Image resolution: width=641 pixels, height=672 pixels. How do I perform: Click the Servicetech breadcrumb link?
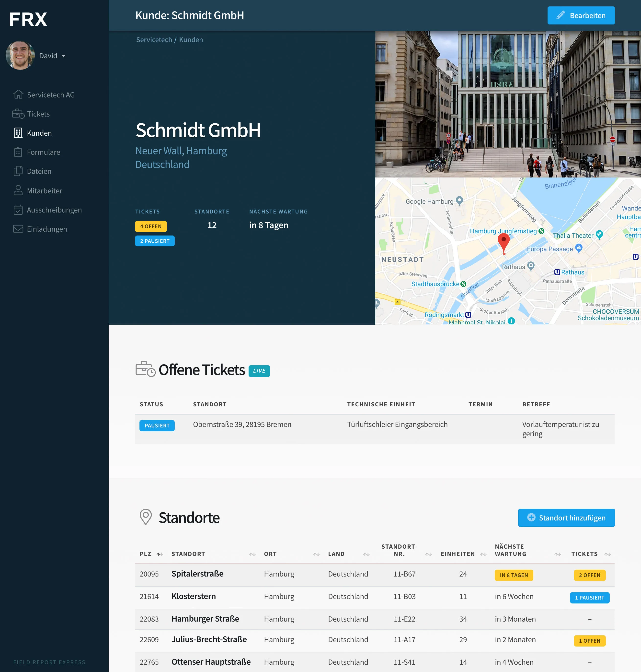click(x=154, y=40)
